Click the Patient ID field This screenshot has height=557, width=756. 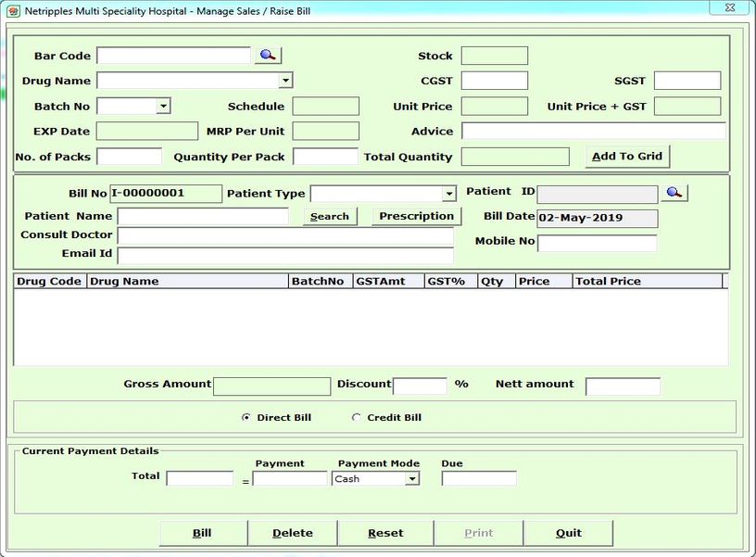[x=597, y=195]
